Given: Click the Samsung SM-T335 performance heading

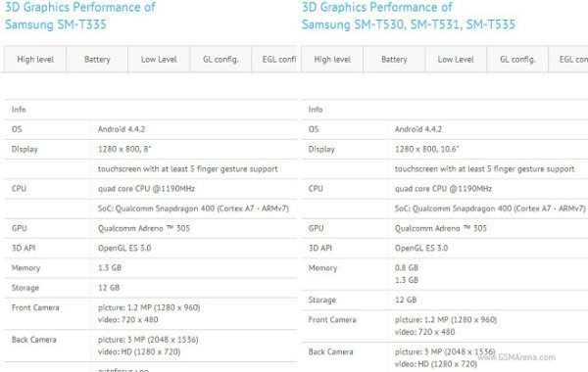Looking at the screenshot, I should [80, 16].
